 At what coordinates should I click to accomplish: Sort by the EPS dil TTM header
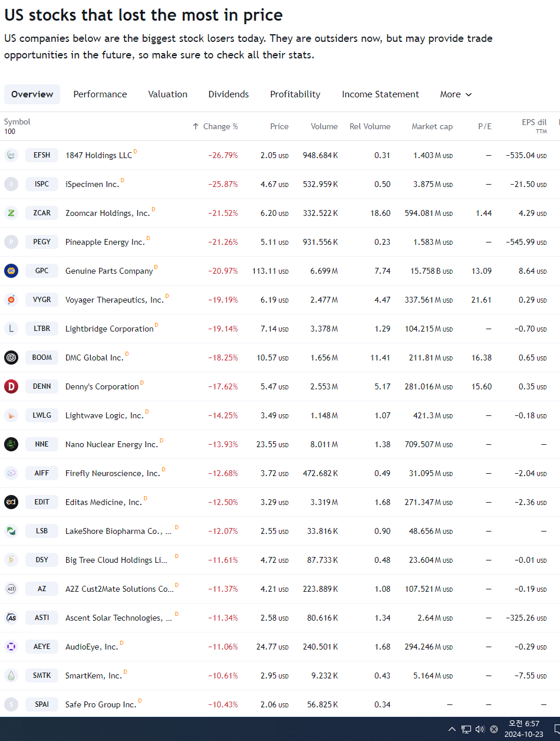tap(534, 126)
